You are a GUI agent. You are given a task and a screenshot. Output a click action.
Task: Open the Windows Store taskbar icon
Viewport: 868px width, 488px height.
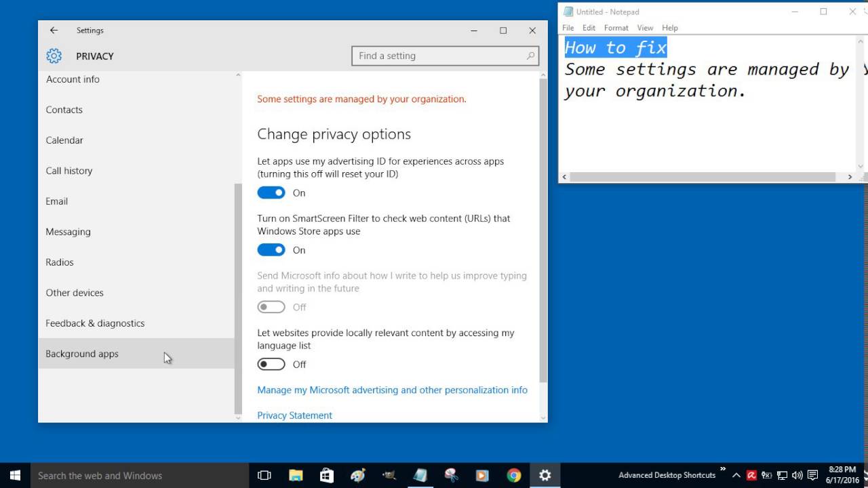tap(326, 475)
